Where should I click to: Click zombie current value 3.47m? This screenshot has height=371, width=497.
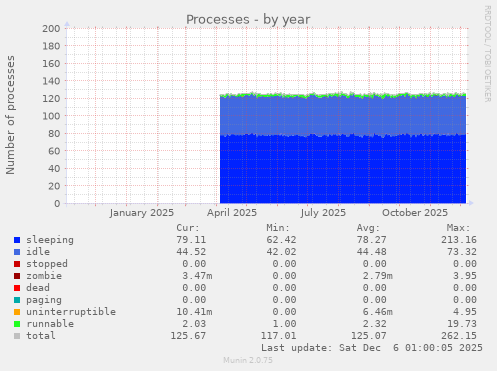(197, 276)
